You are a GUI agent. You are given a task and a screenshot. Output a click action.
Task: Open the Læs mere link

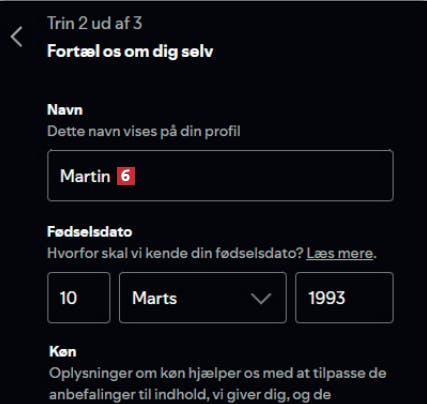(340, 253)
